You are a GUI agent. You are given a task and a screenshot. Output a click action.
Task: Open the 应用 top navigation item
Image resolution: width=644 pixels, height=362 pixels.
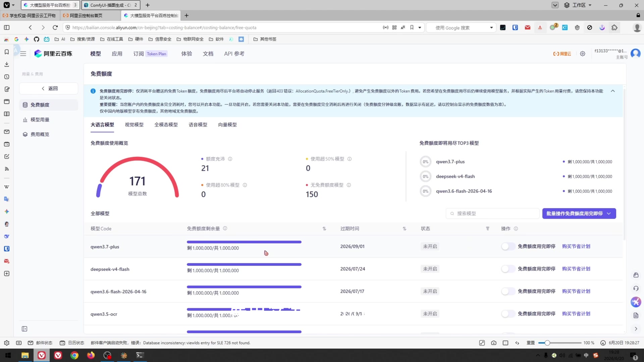tap(117, 54)
